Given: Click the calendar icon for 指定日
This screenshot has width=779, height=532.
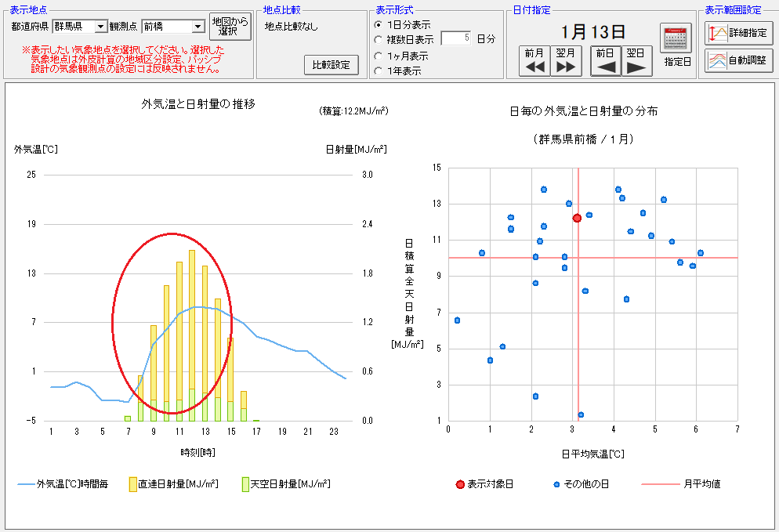Looking at the screenshot, I should (x=676, y=39).
